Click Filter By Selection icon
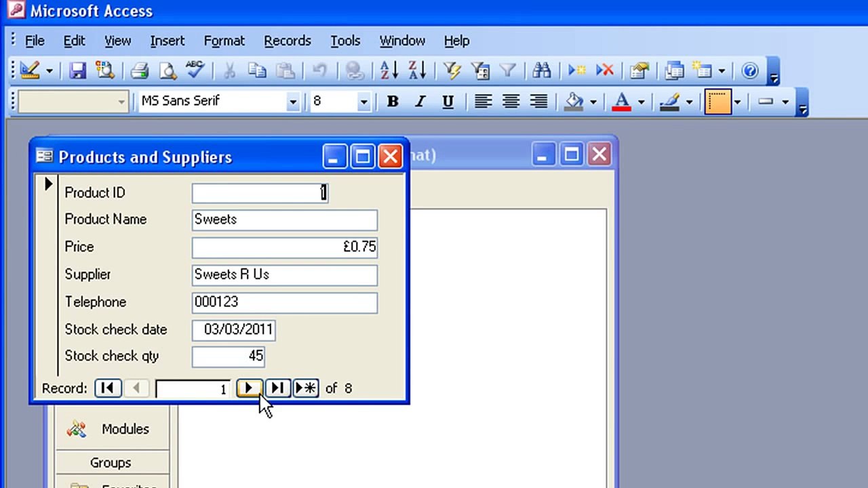Screen dimensions: 868x488 (452, 70)
